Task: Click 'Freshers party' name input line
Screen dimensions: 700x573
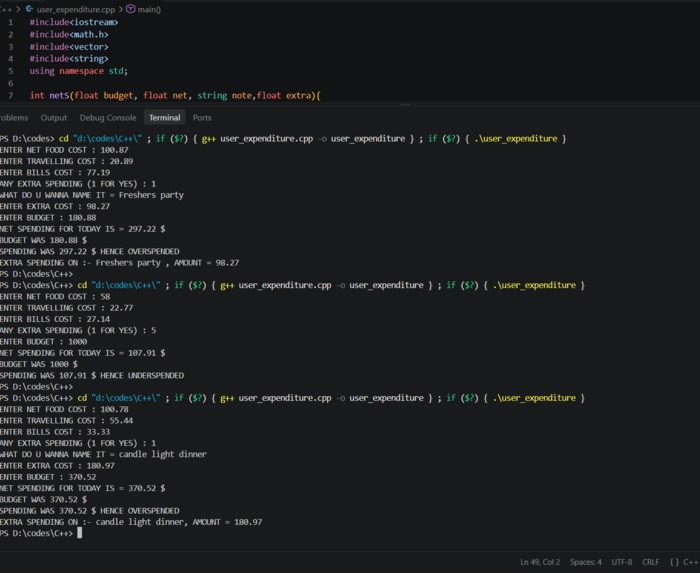Action: 92,195
